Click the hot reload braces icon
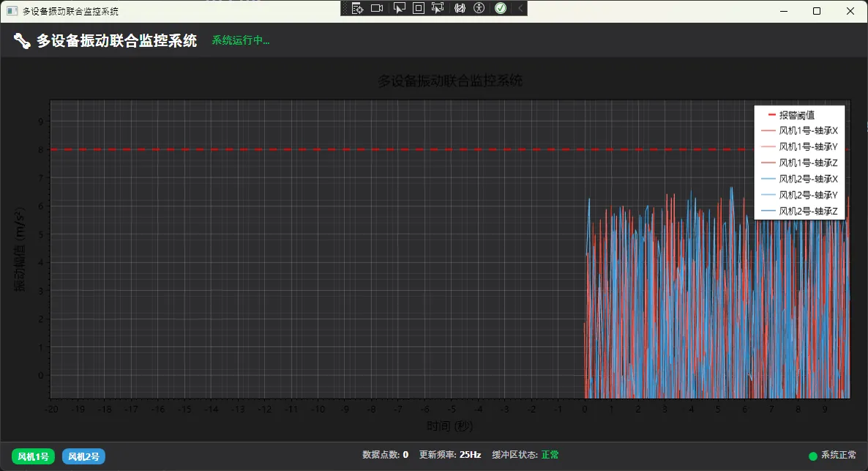868x471 pixels. (x=460, y=8)
